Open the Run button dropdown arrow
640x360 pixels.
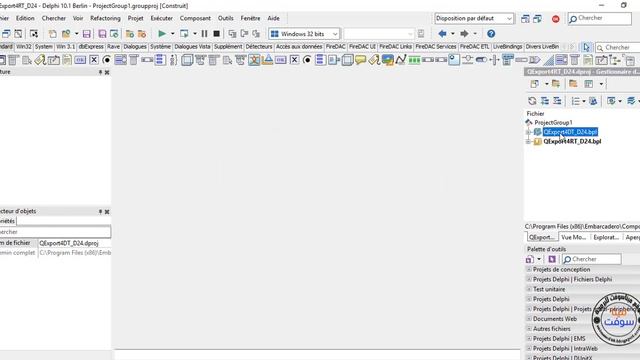coord(172,33)
